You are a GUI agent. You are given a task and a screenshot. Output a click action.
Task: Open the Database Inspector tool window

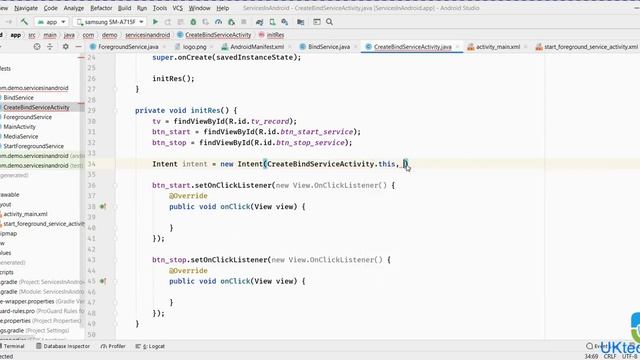pos(63,346)
